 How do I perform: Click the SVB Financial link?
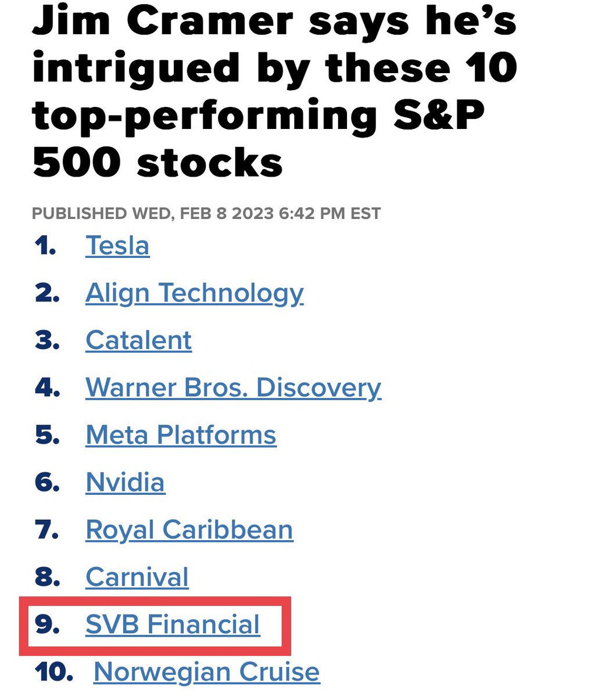click(x=173, y=625)
